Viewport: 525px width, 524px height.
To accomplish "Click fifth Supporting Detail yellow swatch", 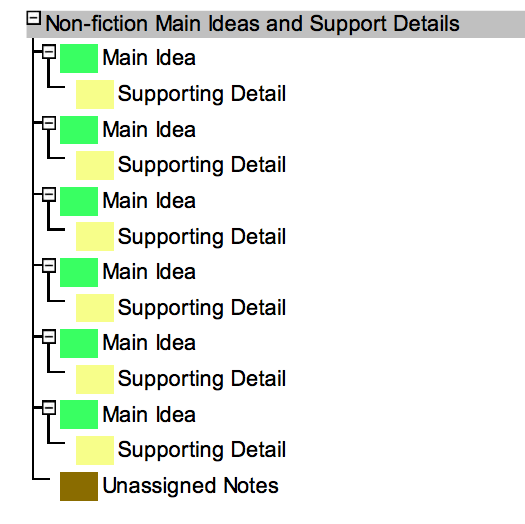I will coord(95,379).
